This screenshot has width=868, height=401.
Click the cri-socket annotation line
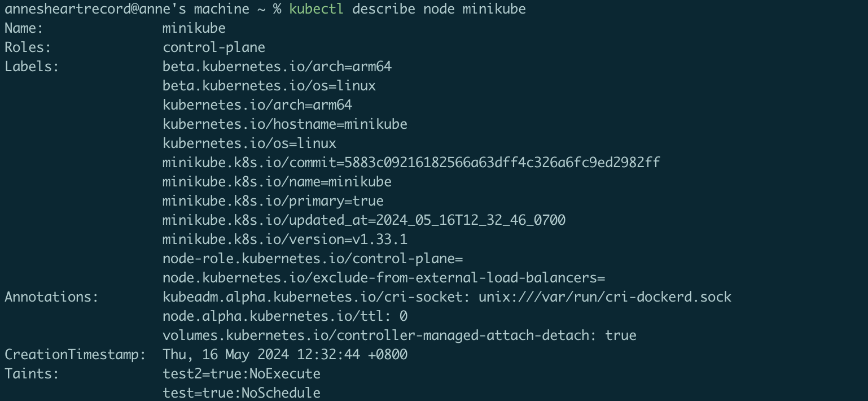(x=446, y=297)
